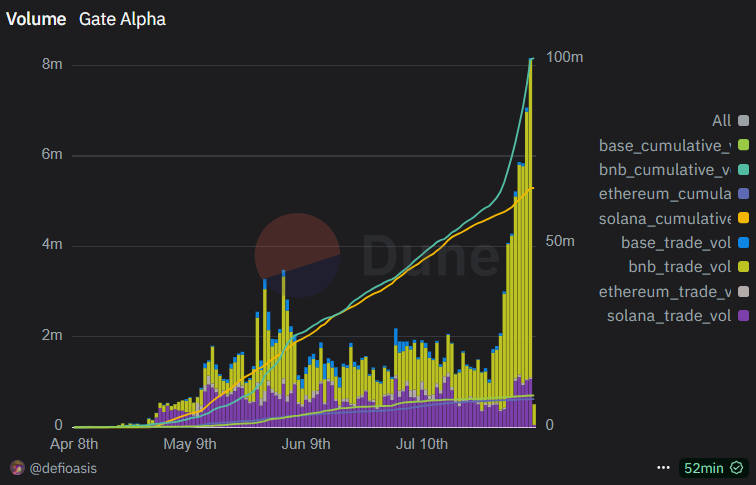
Task: Click the '4m' left axis label
Action: pos(52,244)
